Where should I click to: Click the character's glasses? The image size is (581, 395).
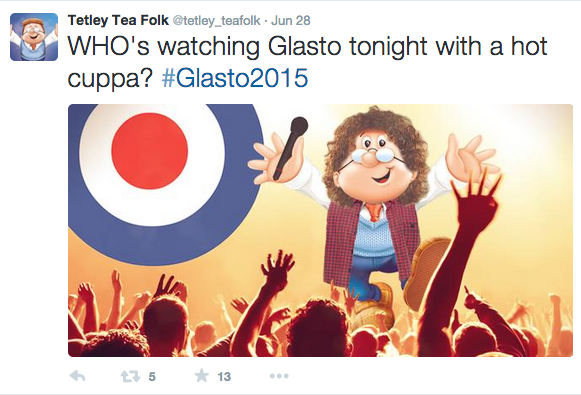371,156
